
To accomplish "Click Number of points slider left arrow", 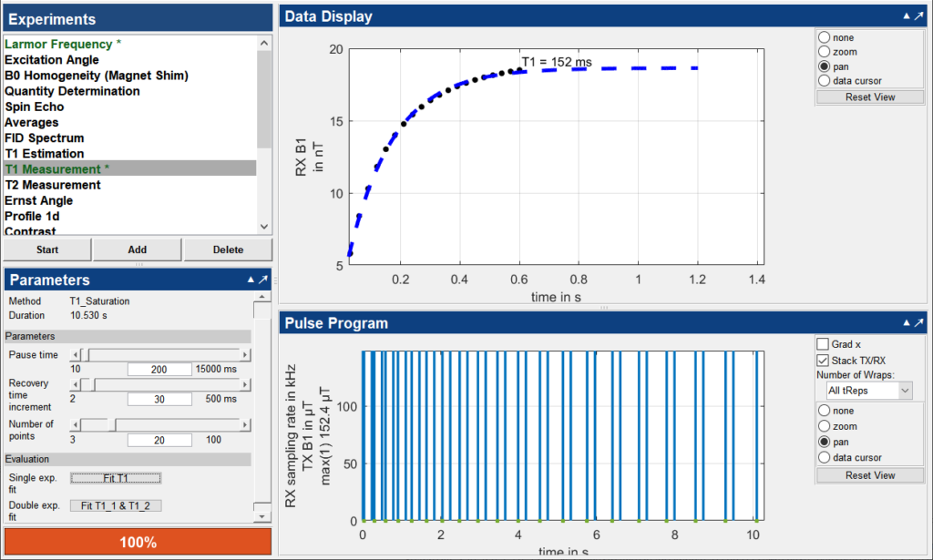I will [76, 424].
